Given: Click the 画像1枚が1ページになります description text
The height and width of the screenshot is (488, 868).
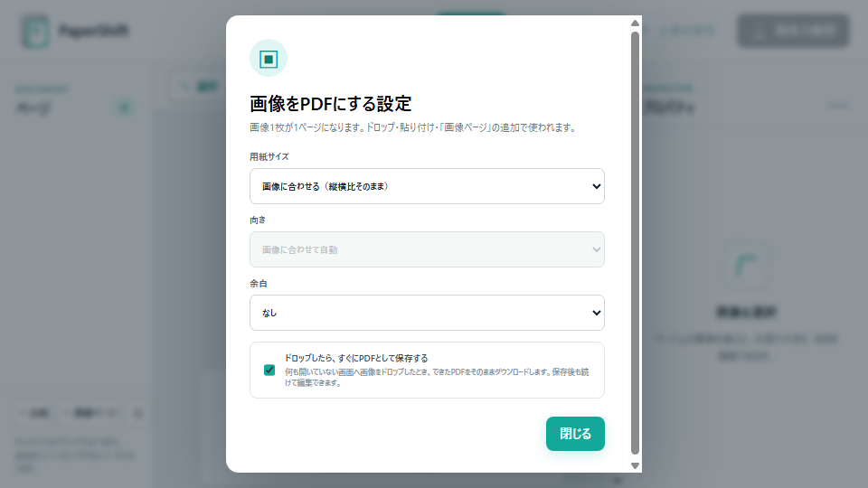Looking at the screenshot, I should point(413,127).
